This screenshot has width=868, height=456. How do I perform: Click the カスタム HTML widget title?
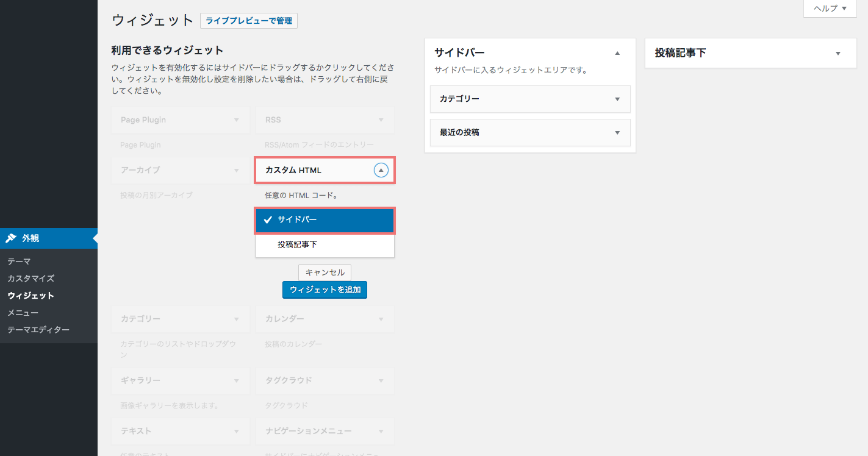coord(293,171)
